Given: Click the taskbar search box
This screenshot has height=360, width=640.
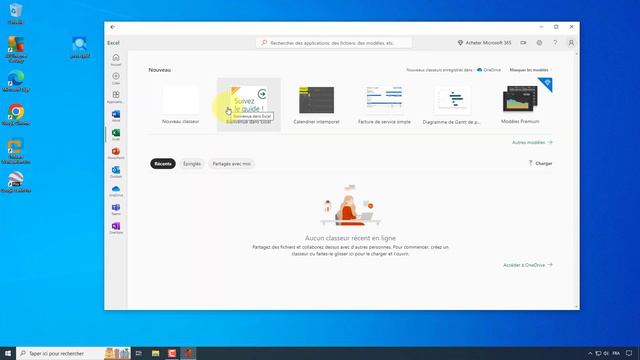Looking at the screenshot, I should pos(73,353).
